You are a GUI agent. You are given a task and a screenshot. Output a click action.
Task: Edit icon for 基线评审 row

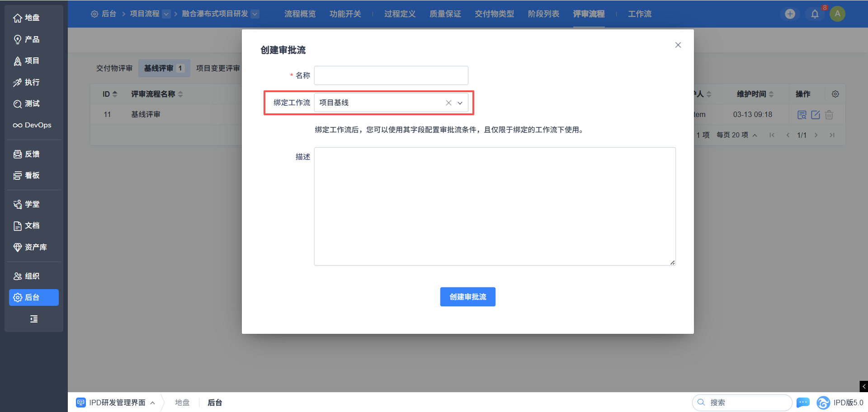click(x=816, y=115)
